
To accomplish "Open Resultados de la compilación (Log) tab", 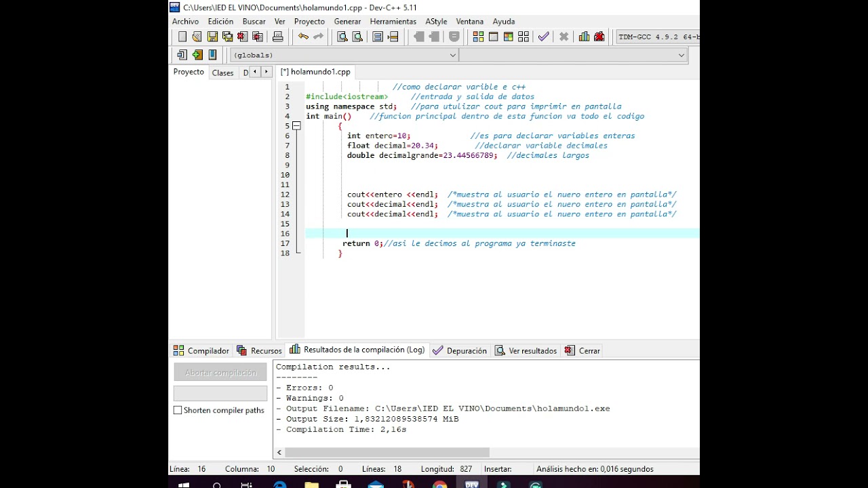I will click(x=357, y=350).
